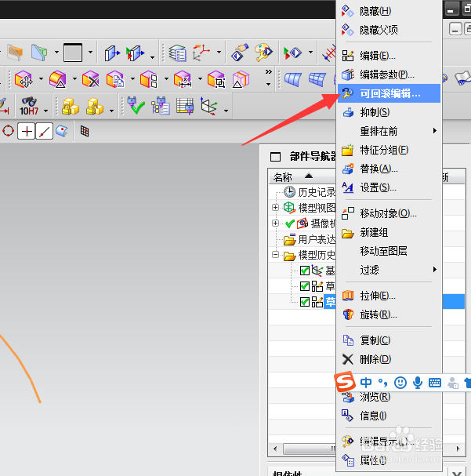Viewport: 471px width, 476px height.
Task: Toggle the crosshair point snap button
Action: (x=27, y=131)
